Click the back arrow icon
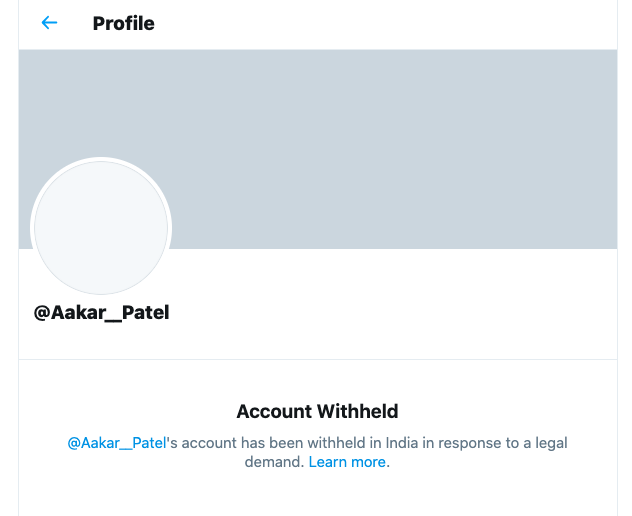 [49, 23]
